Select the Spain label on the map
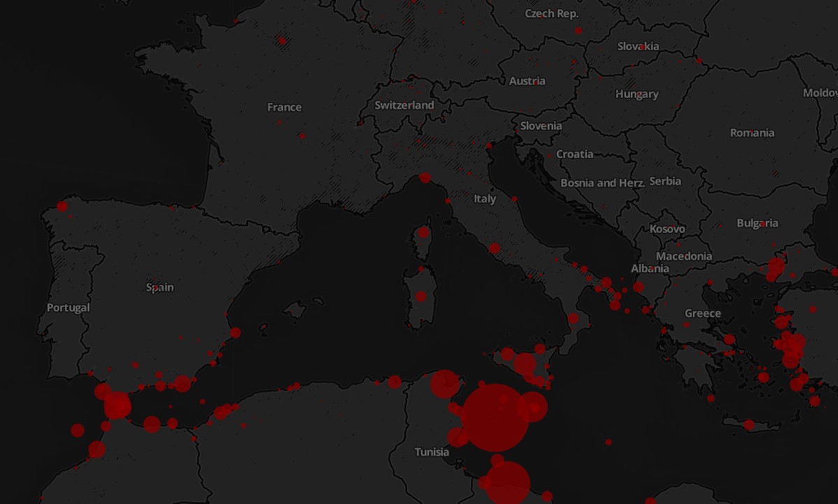Viewport: 838px width, 504px height. point(160,287)
